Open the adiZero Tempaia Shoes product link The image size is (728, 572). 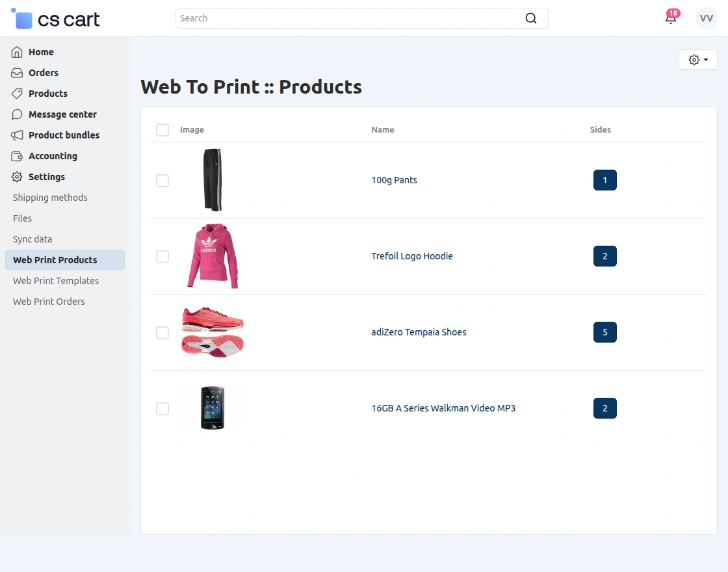tap(419, 332)
